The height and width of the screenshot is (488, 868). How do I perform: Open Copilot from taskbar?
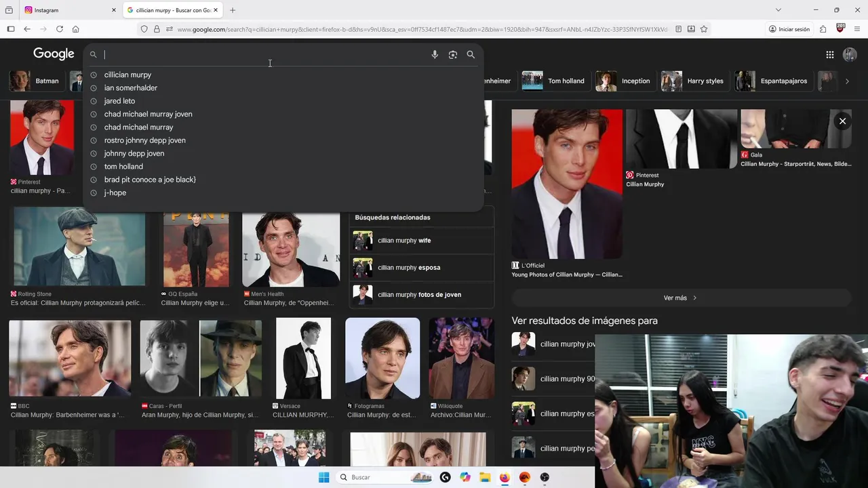click(465, 477)
